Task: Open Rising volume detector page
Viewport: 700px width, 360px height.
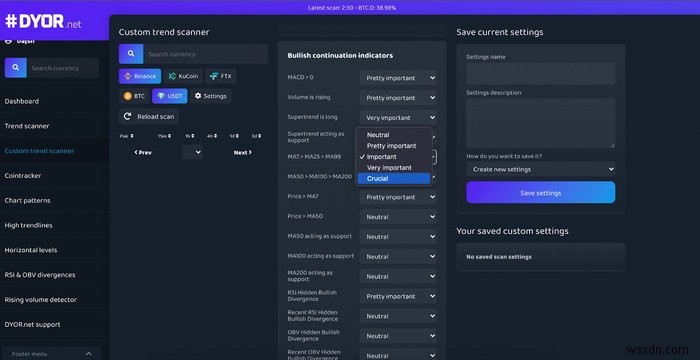Action: (x=41, y=300)
